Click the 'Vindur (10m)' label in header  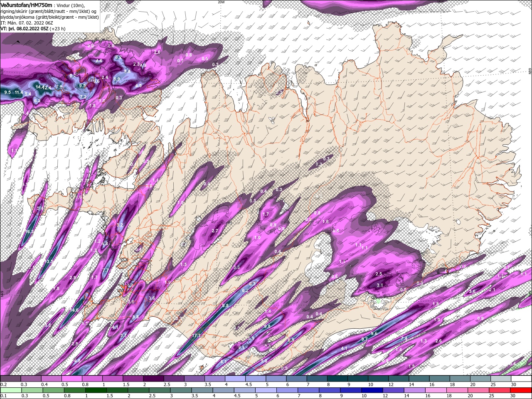point(70,5)
